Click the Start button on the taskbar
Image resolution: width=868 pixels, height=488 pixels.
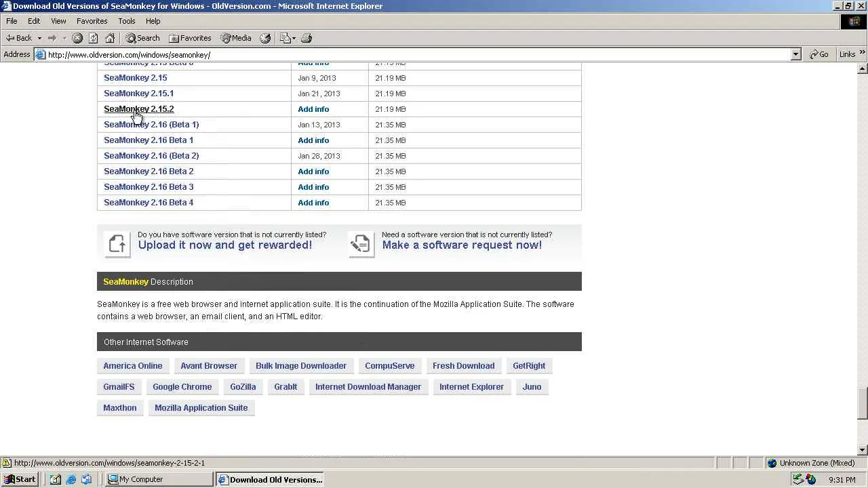(x=20, y=479)
